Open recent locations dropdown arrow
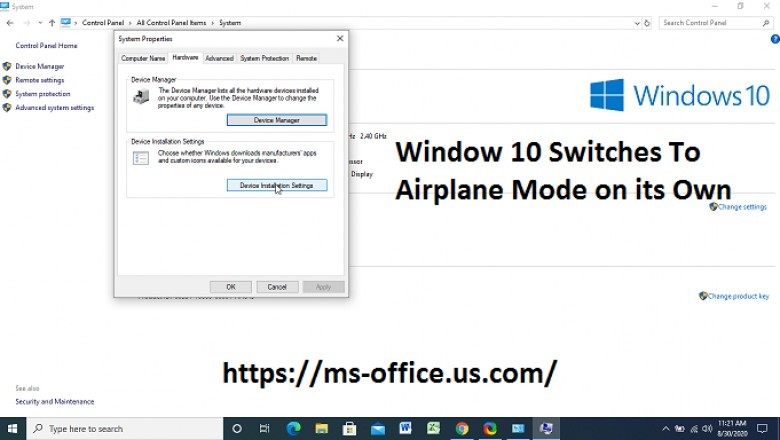The image size is (780, 440). (x=40, y=23)
